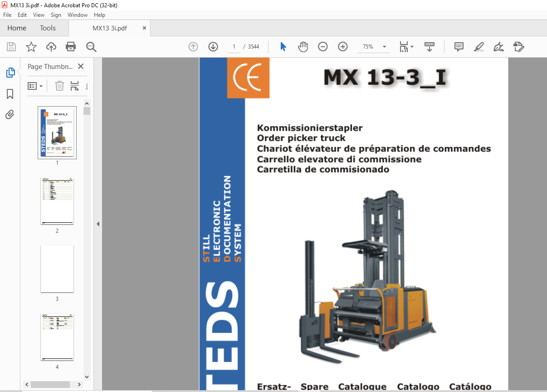The image size is (547, 392).
Task: Select blank page 3 thumbnail
Action: click(x=57, y=269)
